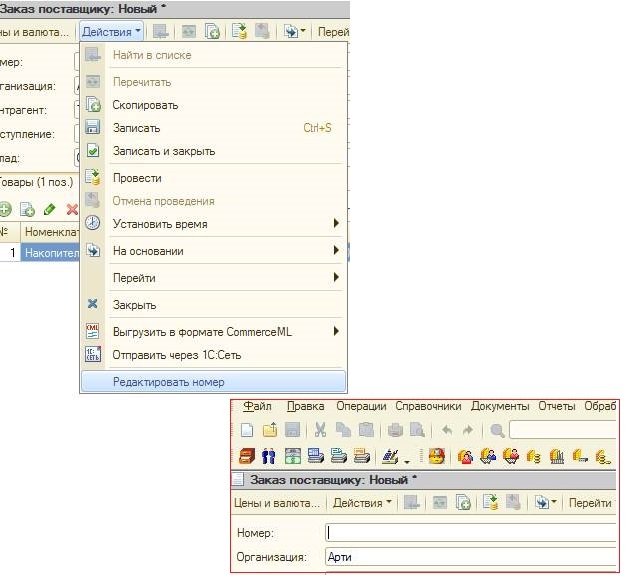The width and height of the screenshot is (628, 586).
Task: Click two blue figures icon
Action: (268, 456)
